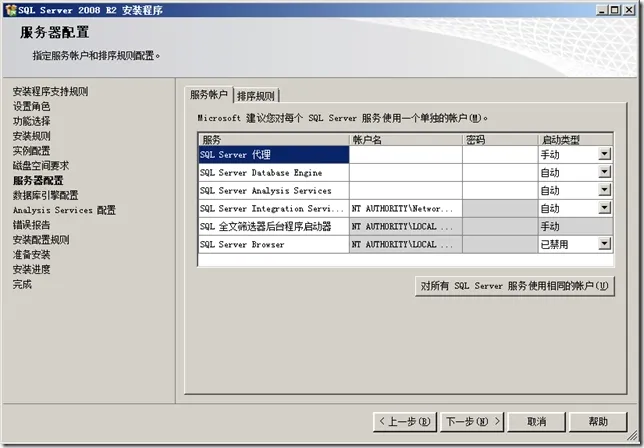Select the SQL Server Analysis Services row
The height and width of the screenshot is (448, 644).
click(x=274, y=191)
